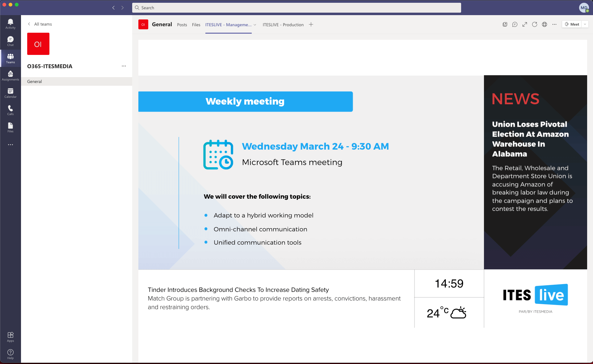Click the Search field
This screenshot has width=593, height=364.
[296, 8]
